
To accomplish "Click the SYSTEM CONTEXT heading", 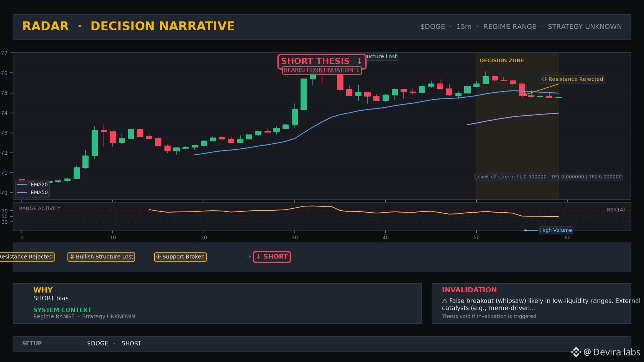I will point(62,310).
